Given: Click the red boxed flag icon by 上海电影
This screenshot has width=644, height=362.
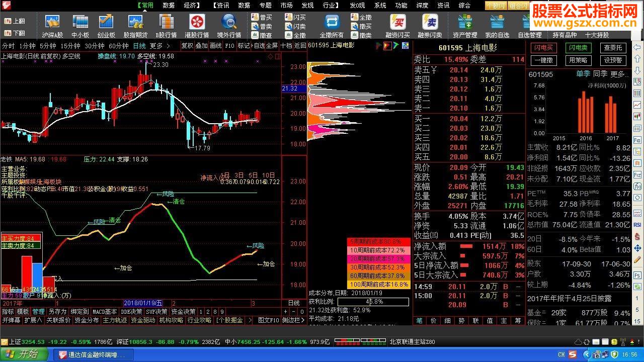Looking at the screenshot, I should [x=387, y=46].
